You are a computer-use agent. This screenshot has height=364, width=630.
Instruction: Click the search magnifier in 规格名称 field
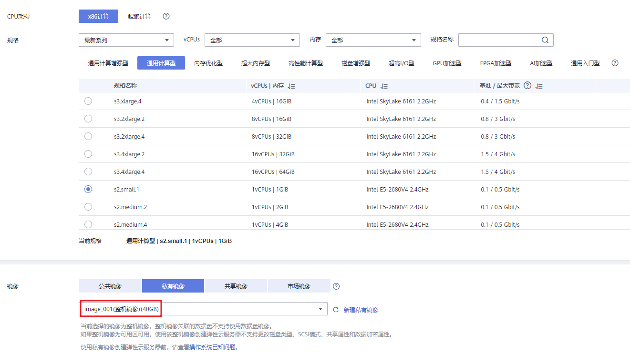pos(545,40)
